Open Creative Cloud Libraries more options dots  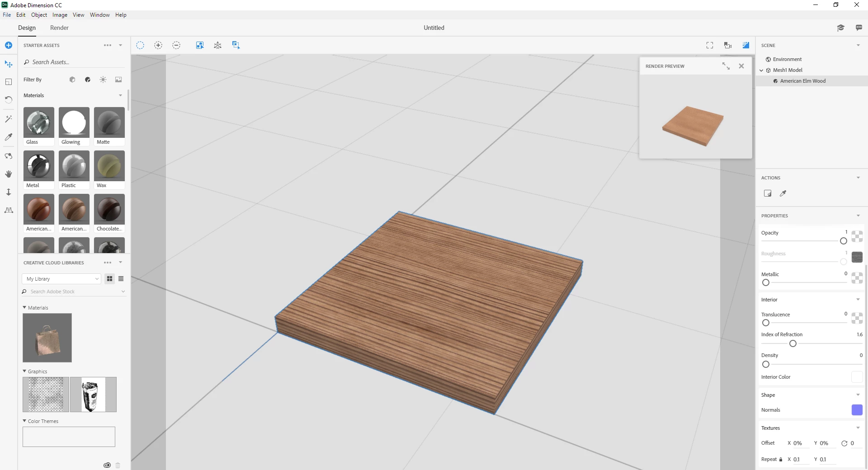tap(108, 263)
